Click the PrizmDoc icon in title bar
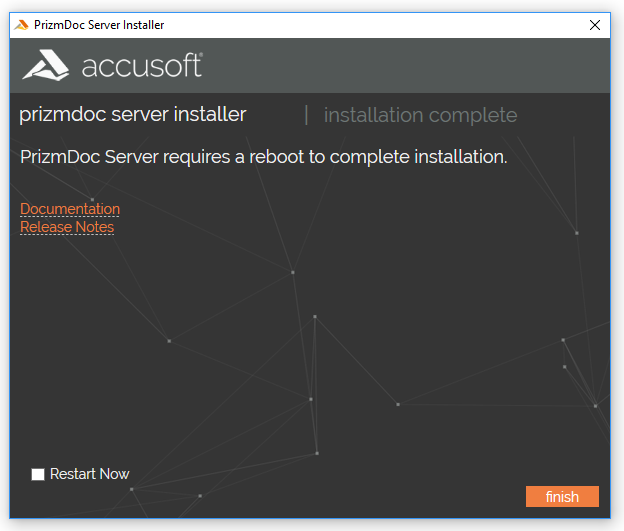 coord(21,25)
